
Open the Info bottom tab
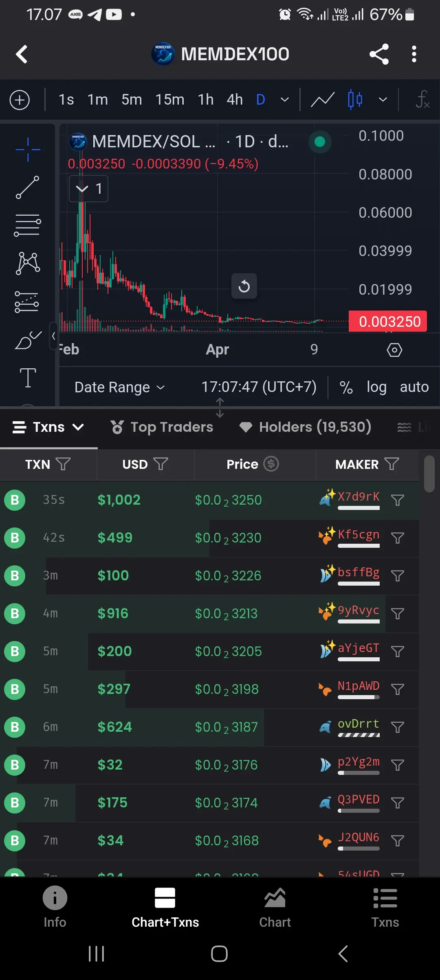click(x=55, y=908)
